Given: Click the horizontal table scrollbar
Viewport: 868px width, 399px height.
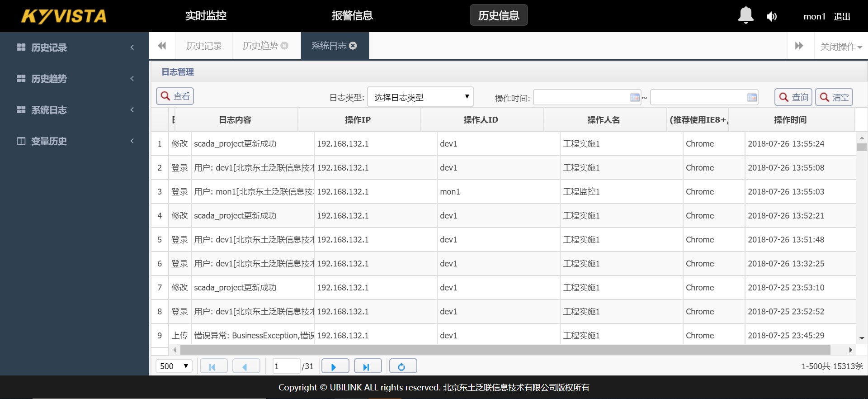Looking at the screenshot, I should pos(505,350).
